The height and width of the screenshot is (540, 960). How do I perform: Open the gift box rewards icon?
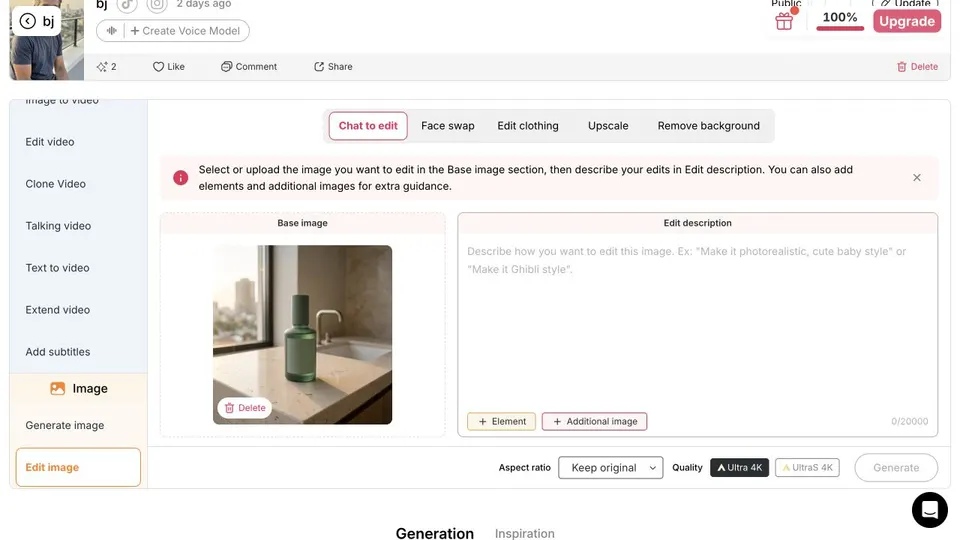784,21
